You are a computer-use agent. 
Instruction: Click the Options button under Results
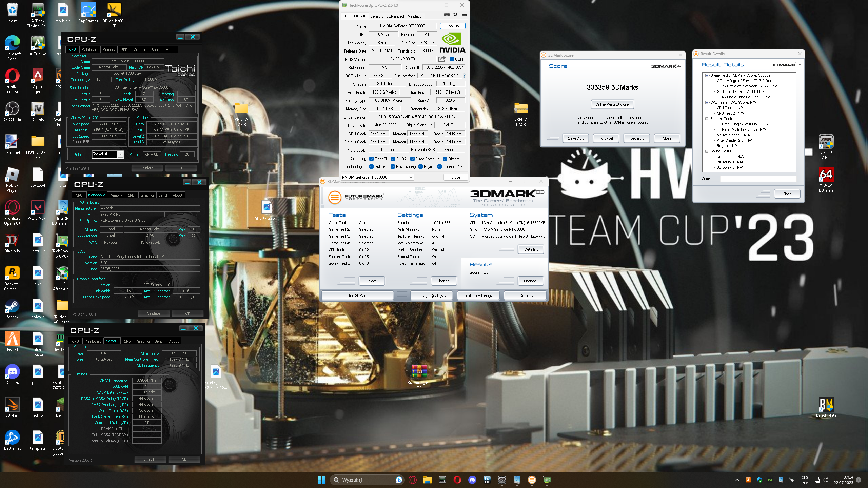coord(532,281)
